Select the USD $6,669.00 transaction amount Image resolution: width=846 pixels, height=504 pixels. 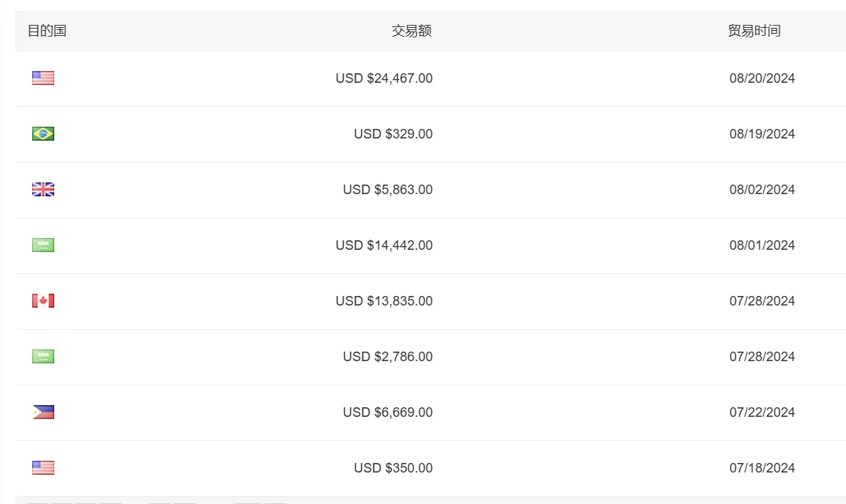click(x=387, y=412)
